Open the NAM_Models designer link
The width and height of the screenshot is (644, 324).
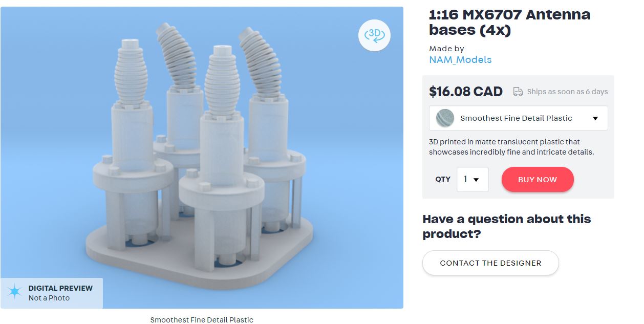(x=460, y=60)
